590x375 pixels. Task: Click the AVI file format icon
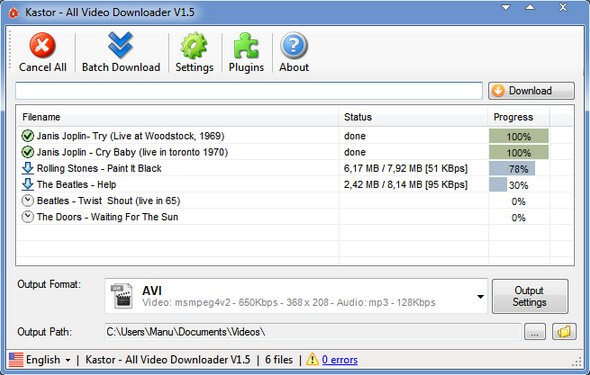[122, 296]
